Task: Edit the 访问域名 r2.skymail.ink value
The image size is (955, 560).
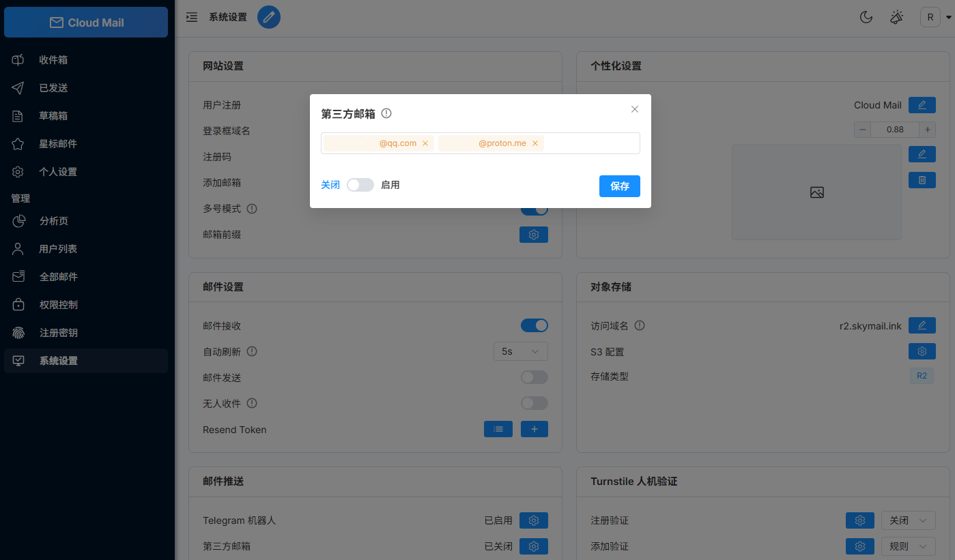Action: click(x=922, y=326)
